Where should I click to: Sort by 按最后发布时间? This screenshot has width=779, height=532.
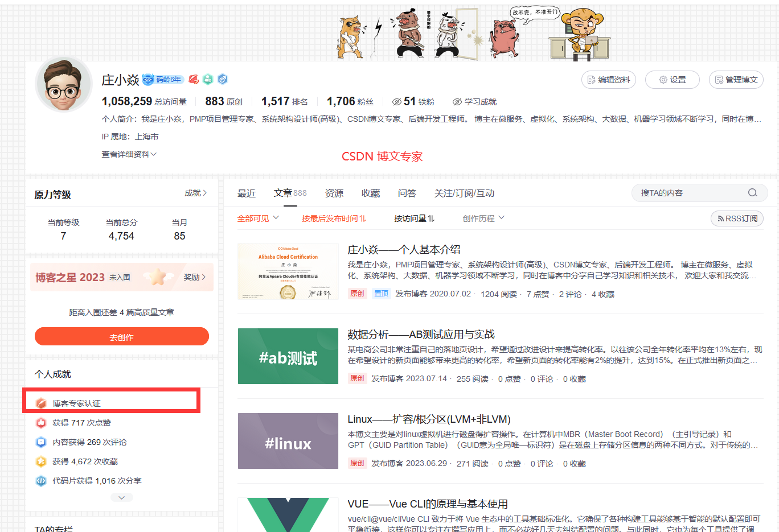click(x=334, y=218)
